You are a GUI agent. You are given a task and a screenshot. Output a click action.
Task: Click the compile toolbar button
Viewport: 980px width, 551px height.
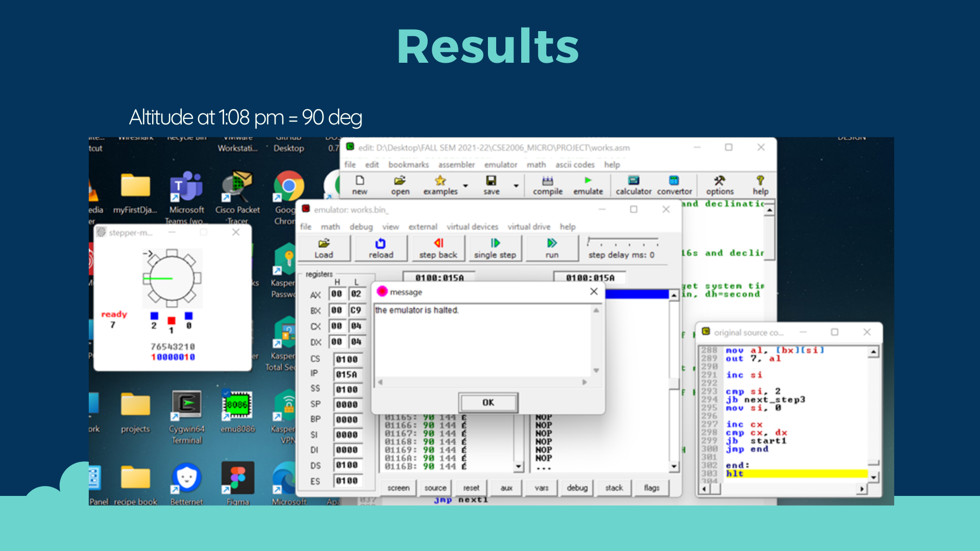point(547,185)
